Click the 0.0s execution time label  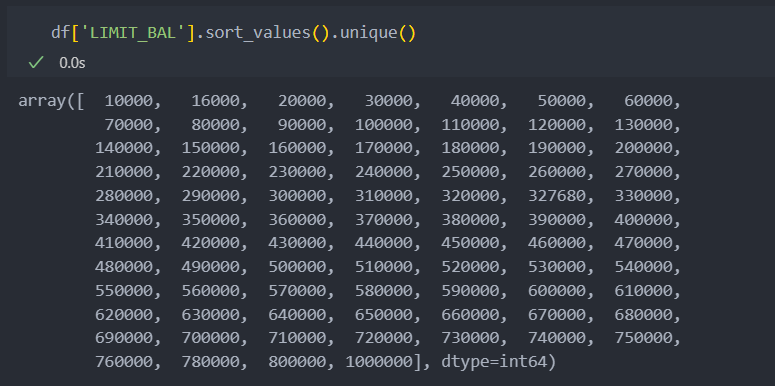point(72,63)
